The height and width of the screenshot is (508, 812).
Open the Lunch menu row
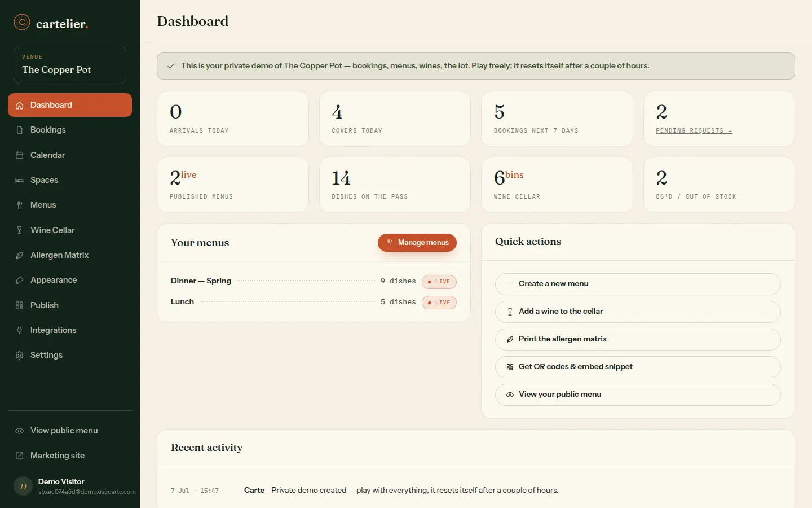pyautogui.click(x=314, y=302)
